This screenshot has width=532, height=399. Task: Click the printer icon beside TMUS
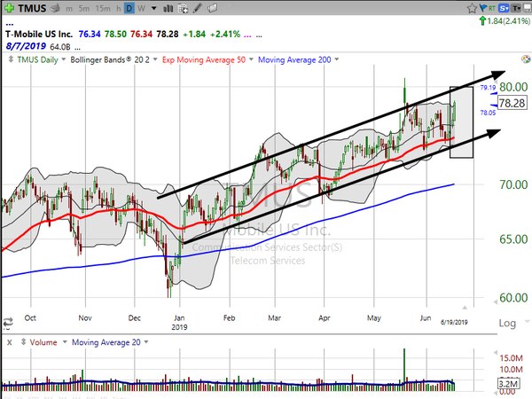(55, 8)
